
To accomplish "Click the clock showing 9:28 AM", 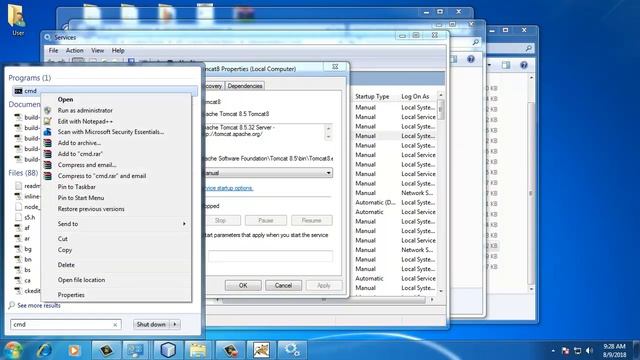I will tap(614, 346).
